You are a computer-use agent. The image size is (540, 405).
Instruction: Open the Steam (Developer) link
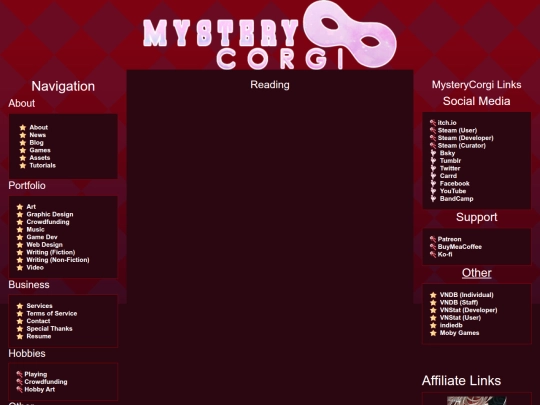tap(465, 138)
